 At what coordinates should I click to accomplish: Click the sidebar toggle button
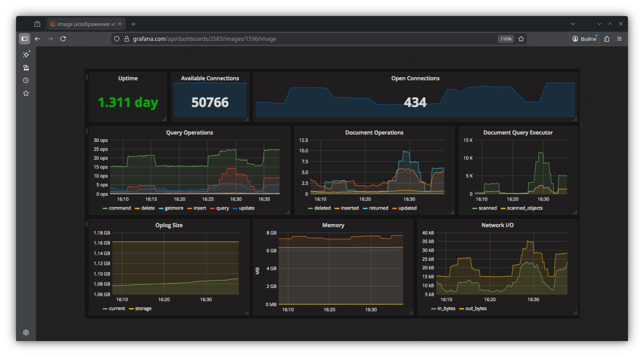click(25, 39)
